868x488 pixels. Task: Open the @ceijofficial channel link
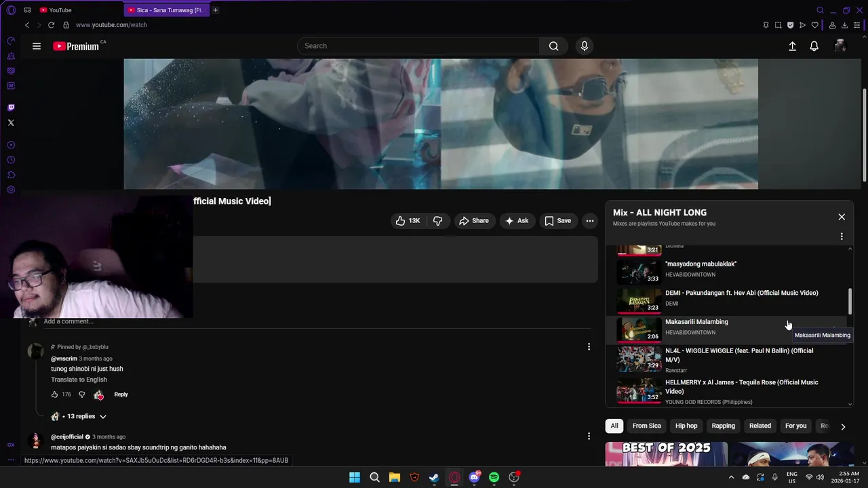coord(67,437)
